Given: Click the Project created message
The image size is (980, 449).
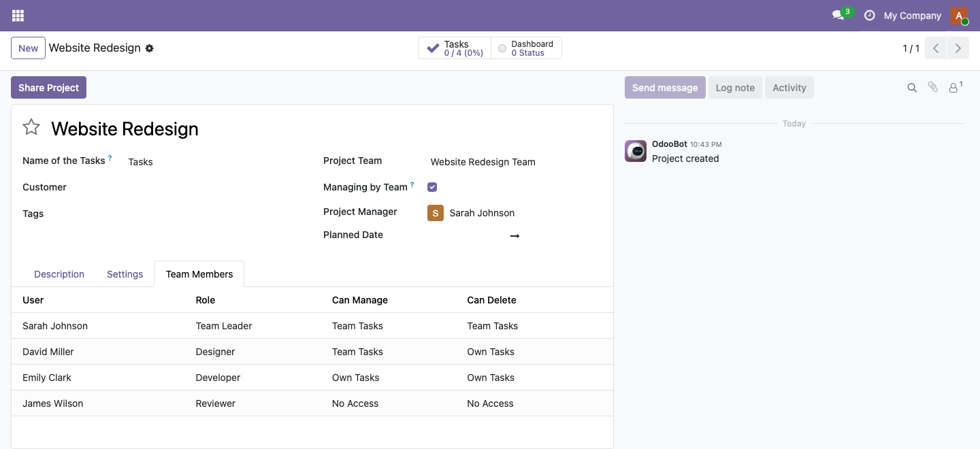Looking at the screenshot, I should tap(685, 159).
